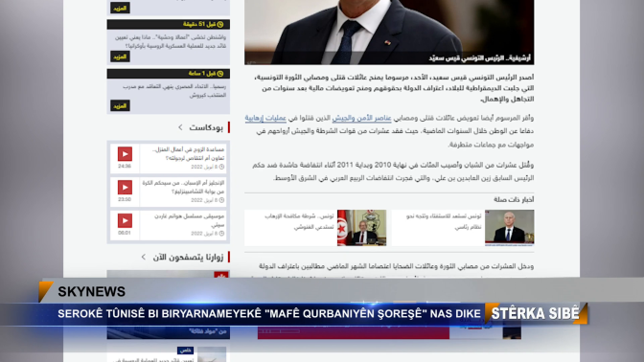Open related story thumbnail with Tunisian flag

(x=361, y=228)
